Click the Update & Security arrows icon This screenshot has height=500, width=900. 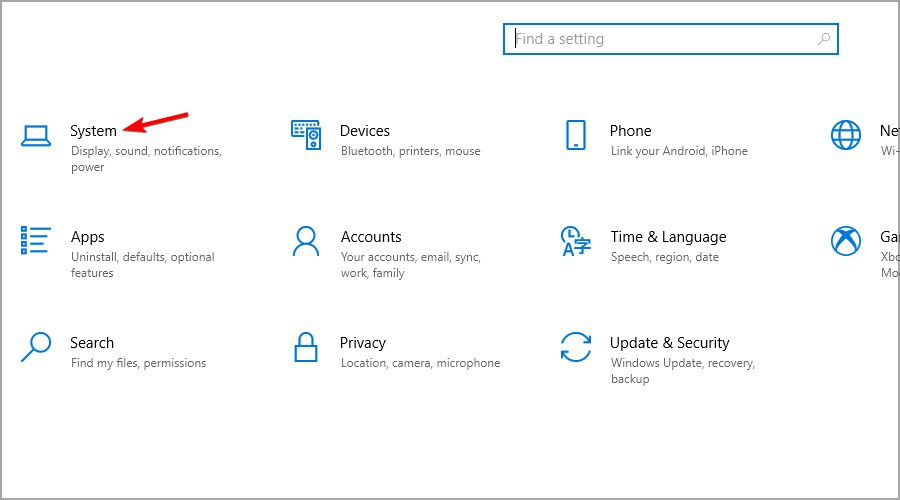575,347
